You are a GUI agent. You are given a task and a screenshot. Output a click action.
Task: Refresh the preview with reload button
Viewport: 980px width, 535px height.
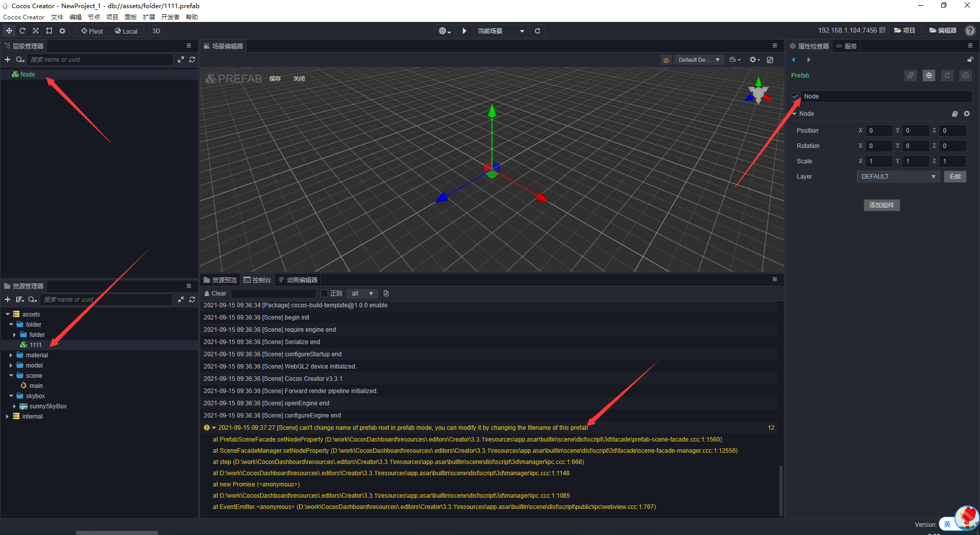(537, 31)
